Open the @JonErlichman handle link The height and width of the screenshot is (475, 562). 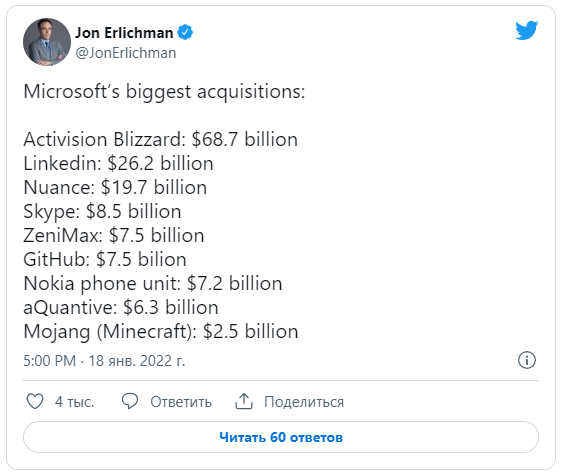pos(126,53)
